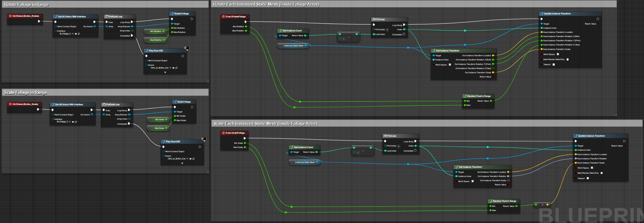Click use-selected arrow beside Click_on_Button_Cue in Scale Foliage

191,159
